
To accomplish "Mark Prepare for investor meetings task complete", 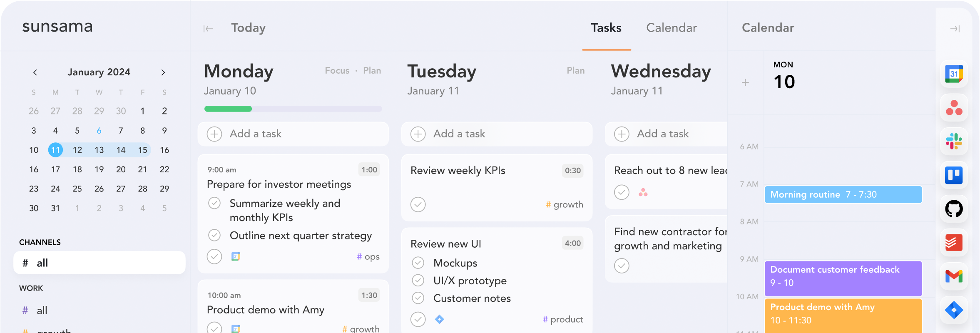I will coord(214,256).
